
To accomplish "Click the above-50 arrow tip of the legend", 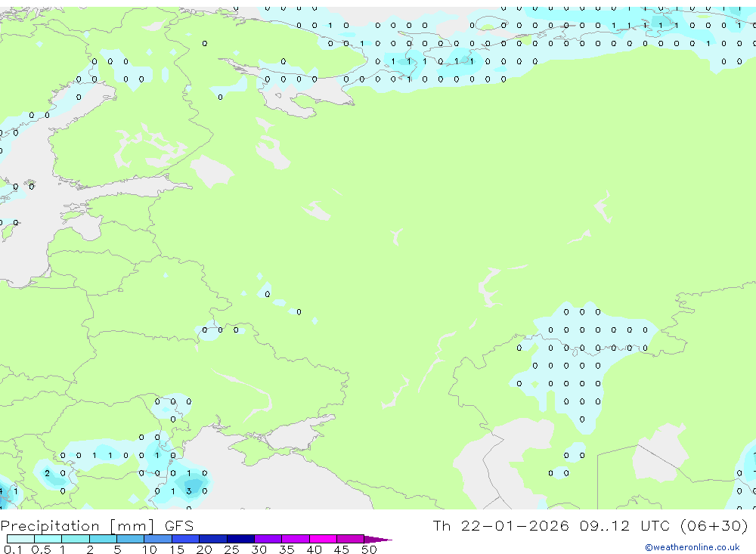I will click(x=378, y=540).
